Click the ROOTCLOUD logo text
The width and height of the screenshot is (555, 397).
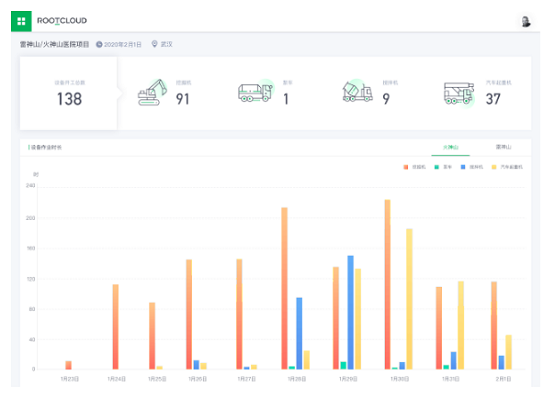pos(62,21)
